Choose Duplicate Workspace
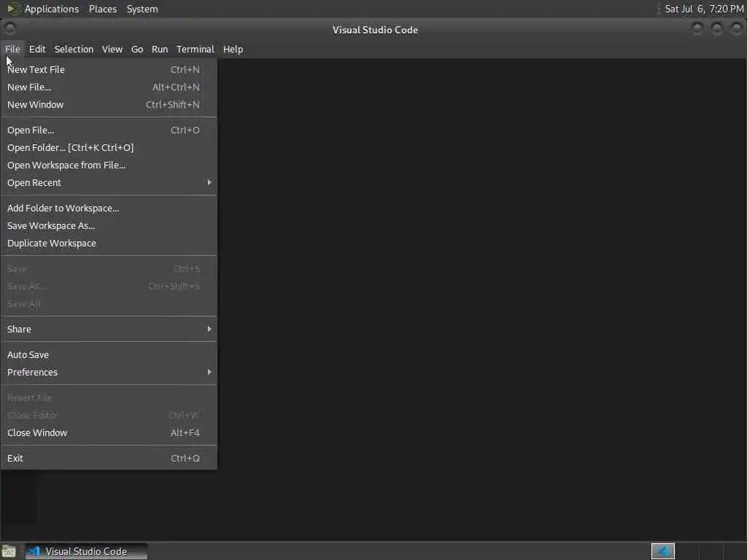The image size is (747, 560). click(x=109, y=244)
